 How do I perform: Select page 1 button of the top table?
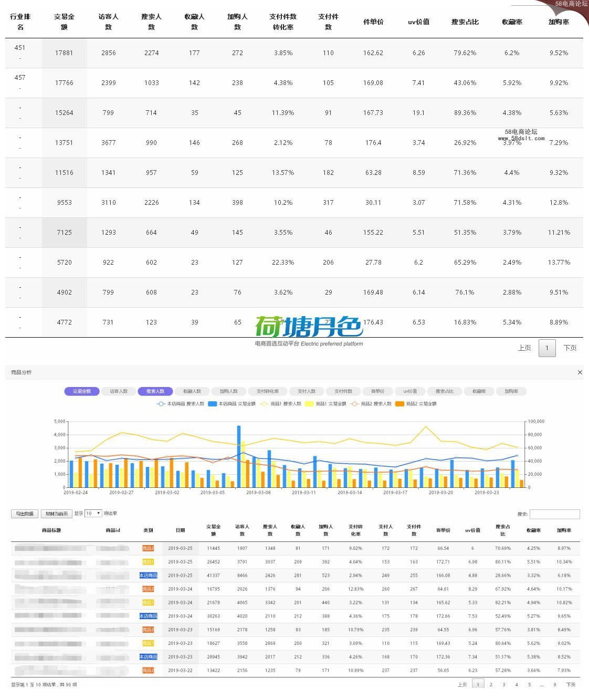click(x=547, y=348)
